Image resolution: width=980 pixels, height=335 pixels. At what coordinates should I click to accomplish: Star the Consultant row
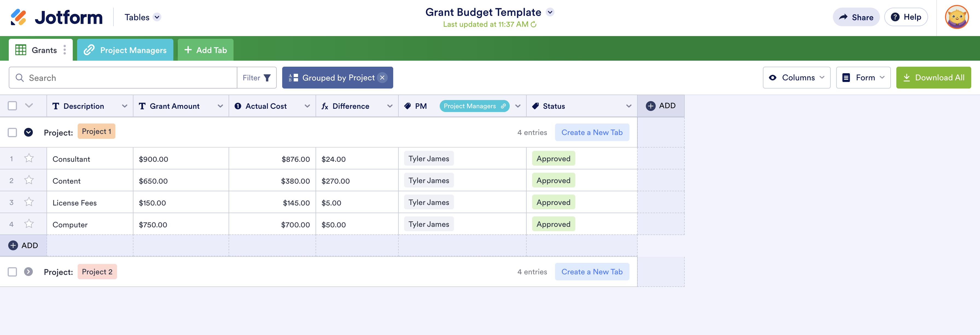click(x=29, y=158)
